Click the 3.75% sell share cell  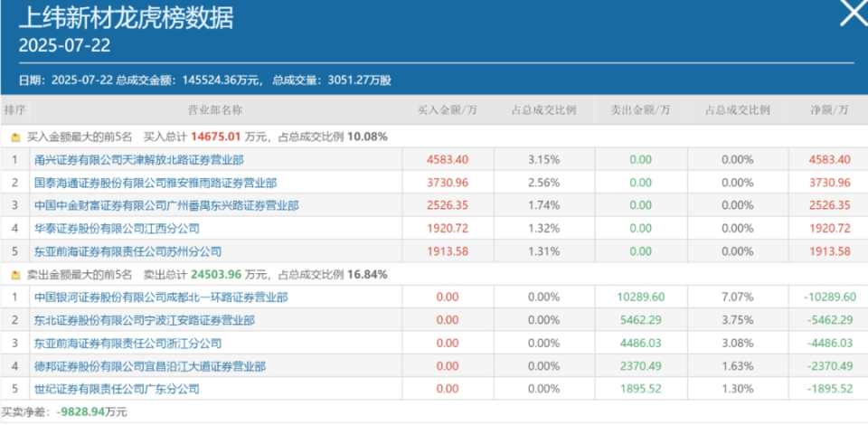pos(738,320)
